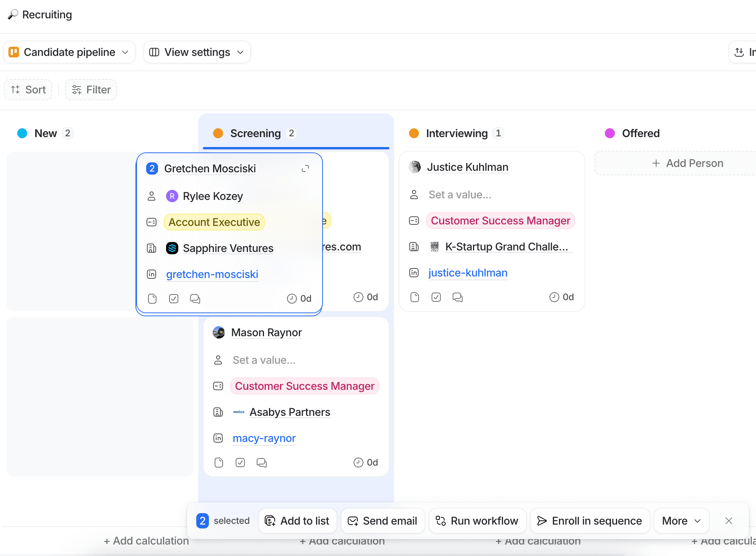Open tasks icon on Mason Raynor card
Image resolution: width=756 pixels, height=556 pixels.
click(x=240, y=463)
